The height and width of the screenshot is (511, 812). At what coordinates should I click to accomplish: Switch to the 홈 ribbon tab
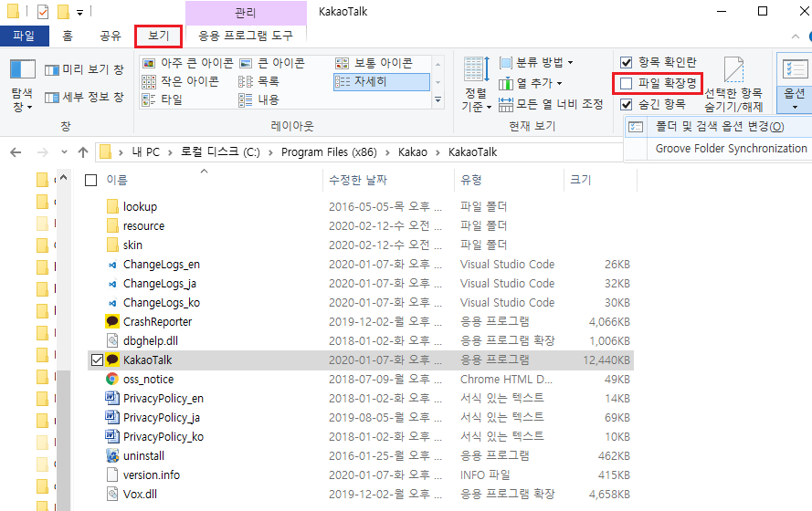68,36
